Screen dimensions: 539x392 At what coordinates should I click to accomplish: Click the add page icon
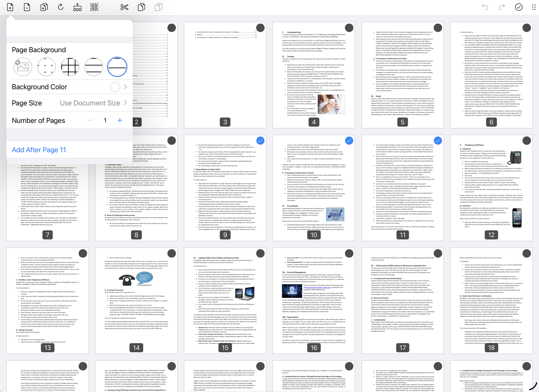tap(10, 7)
